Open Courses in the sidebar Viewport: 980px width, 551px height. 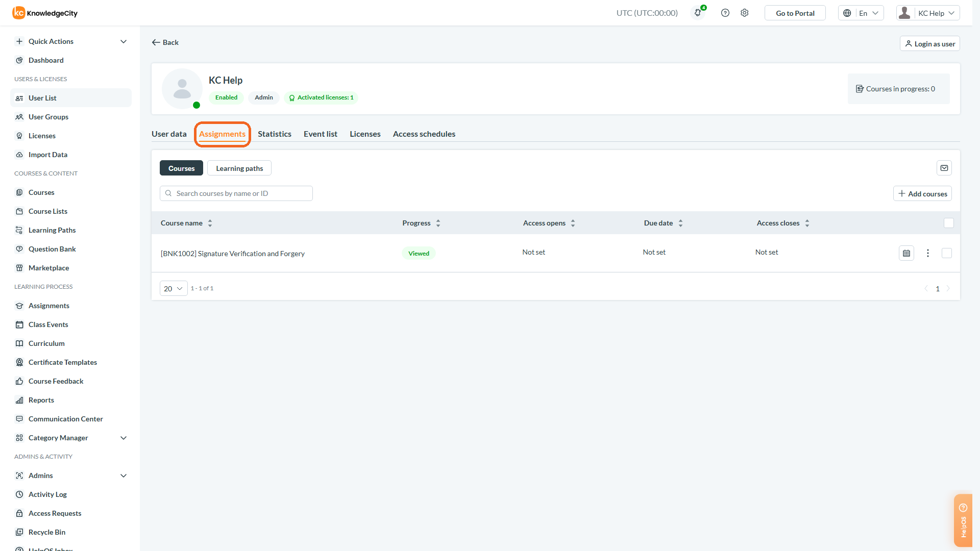point(71,192)
